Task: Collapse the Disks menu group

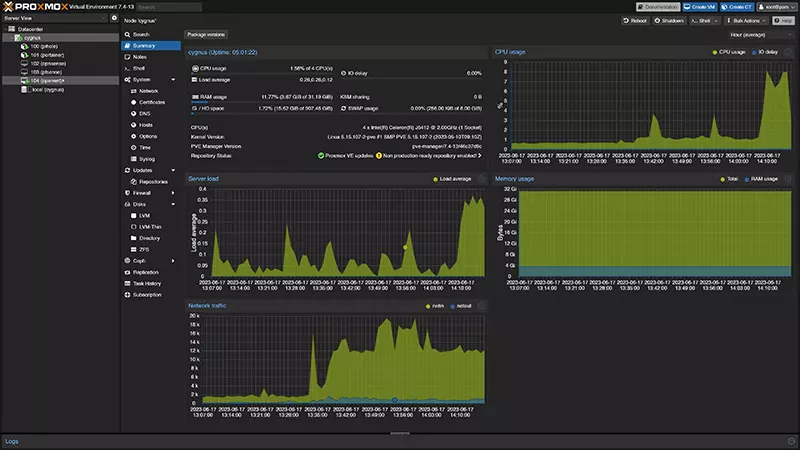Action: pyautogui.click(x=173, y=204)
